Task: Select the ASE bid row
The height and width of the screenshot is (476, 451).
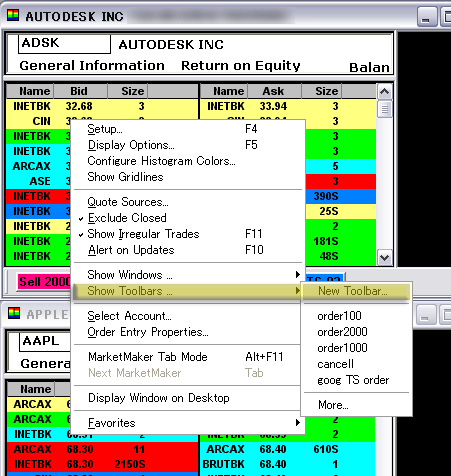Action: point(38,181)
